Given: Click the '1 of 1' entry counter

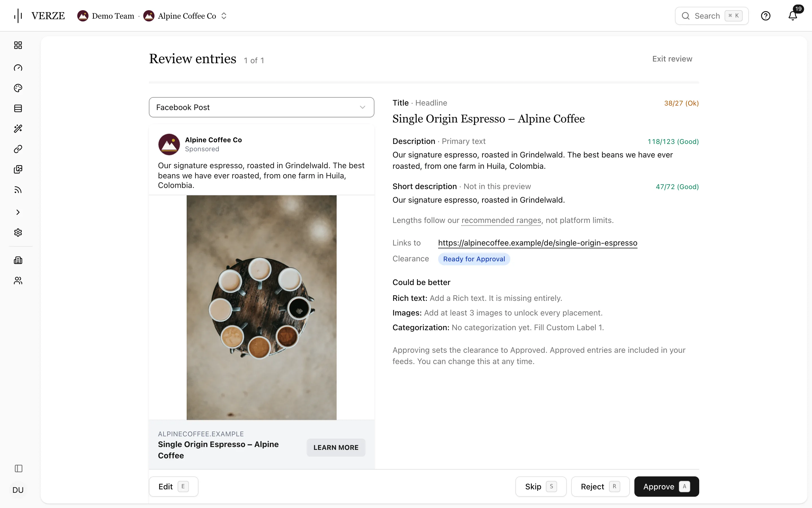Looking at the screenshot, I should (254, 60).
